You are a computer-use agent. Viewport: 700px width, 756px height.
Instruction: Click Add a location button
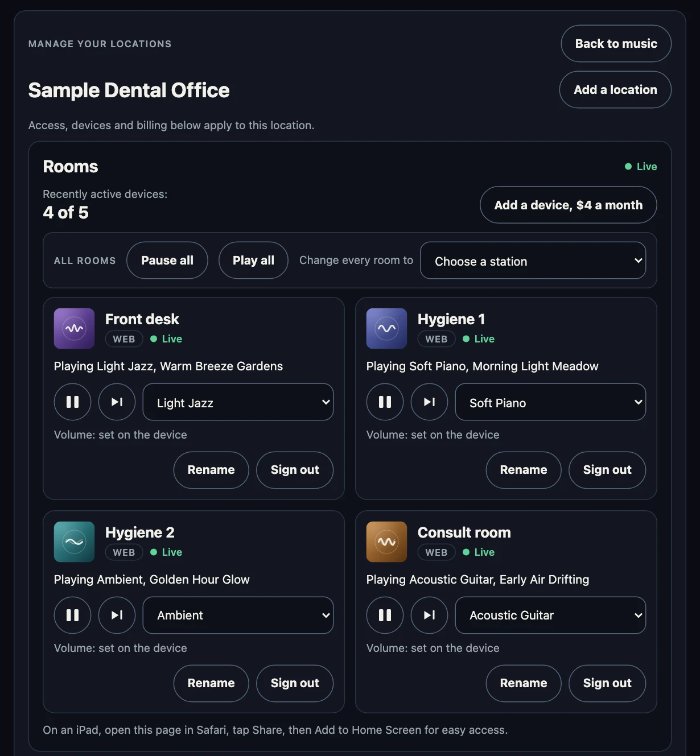tap(615, 90)
